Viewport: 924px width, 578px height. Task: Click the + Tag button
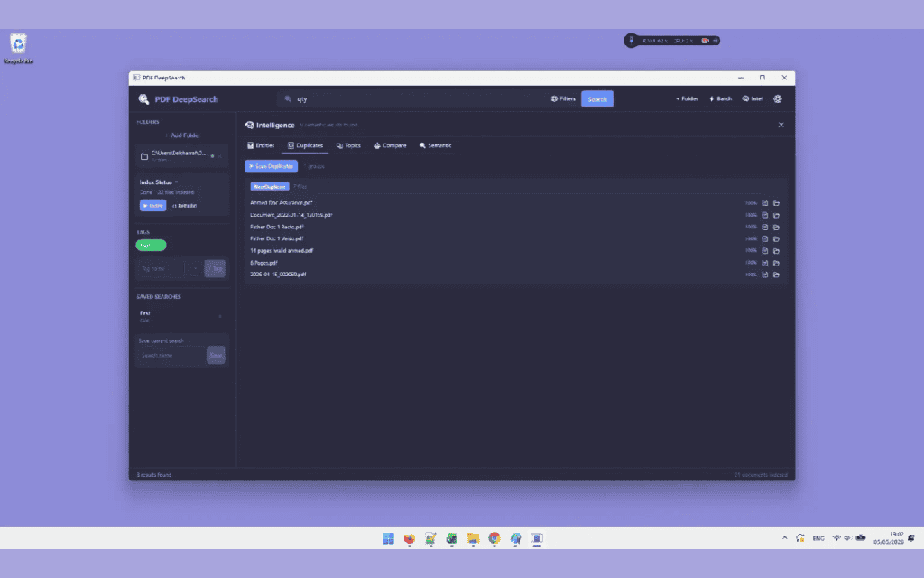point(215,268)
